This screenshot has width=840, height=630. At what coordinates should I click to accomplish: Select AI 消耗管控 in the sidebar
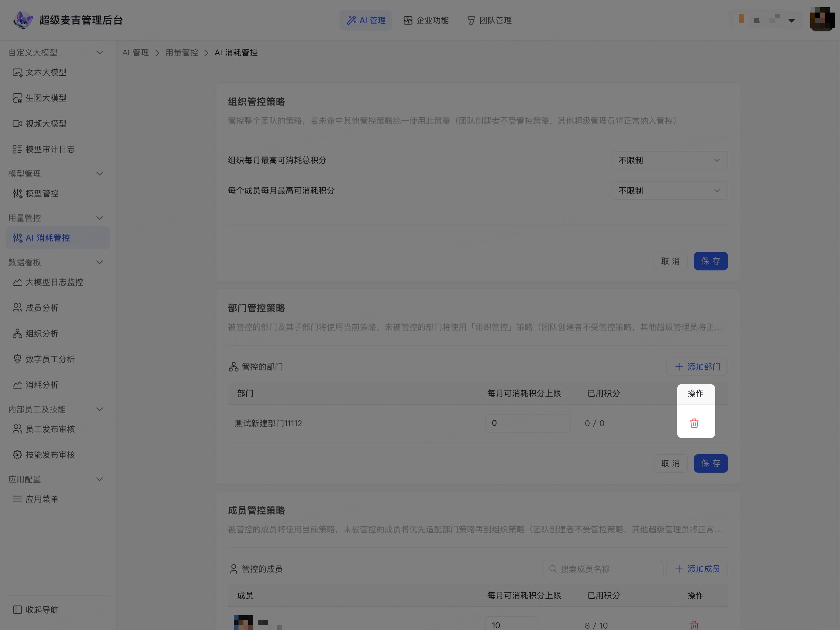pyautogui.click(x=58, y=238)
